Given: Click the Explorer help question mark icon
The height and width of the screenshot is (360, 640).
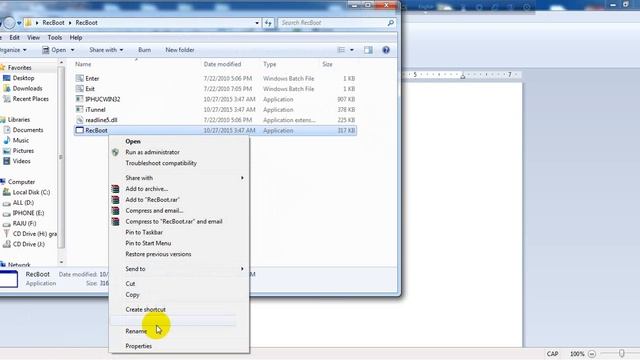Looking at the screenshot, I should pyautogui.click(x=386, y=50).
